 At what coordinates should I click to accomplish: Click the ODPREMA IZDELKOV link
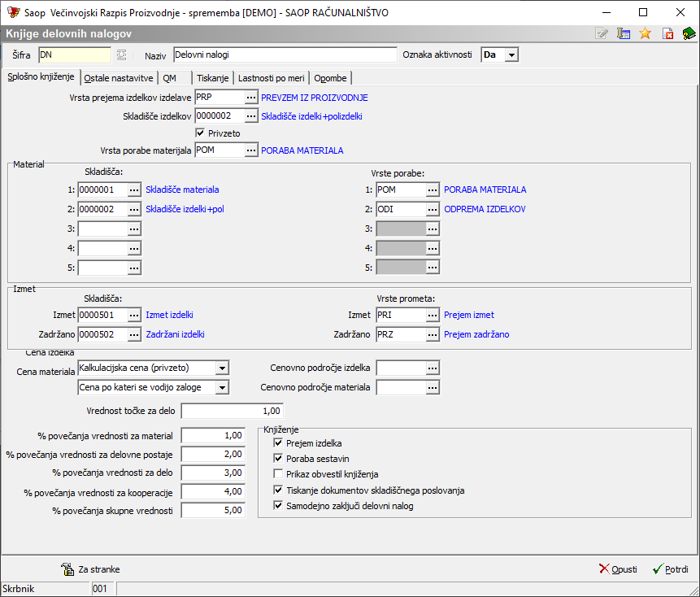[485, 209]
